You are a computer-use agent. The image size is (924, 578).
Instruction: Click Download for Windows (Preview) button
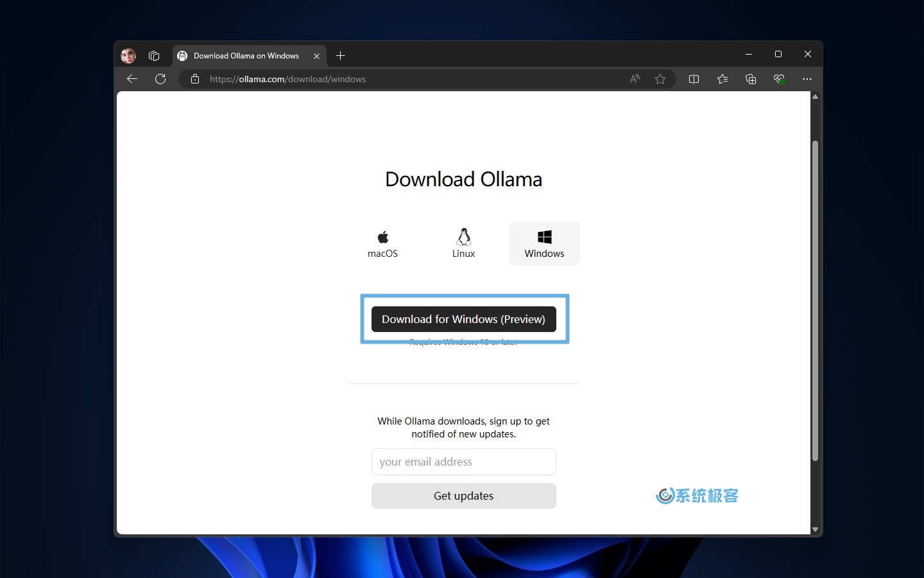[464, 319]
